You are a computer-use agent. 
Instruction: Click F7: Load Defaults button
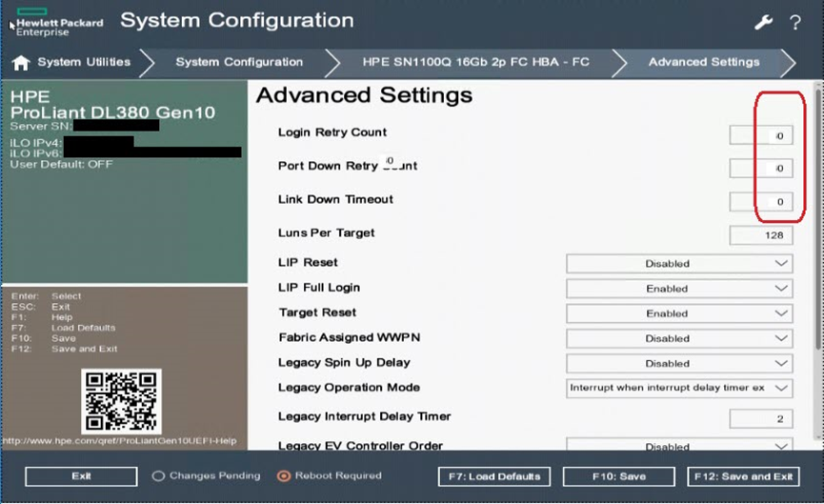point(494,476)
